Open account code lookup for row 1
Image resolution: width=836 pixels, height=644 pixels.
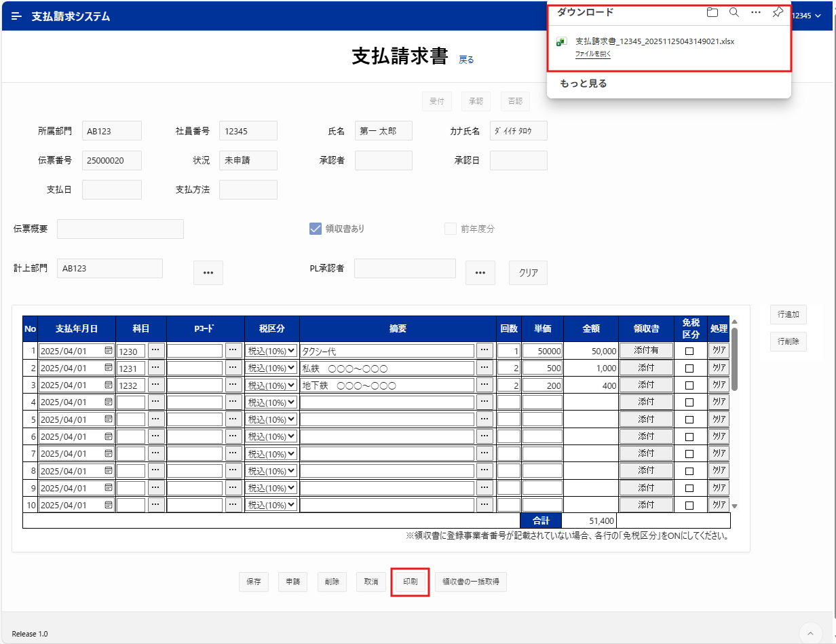tap(156, 351)
